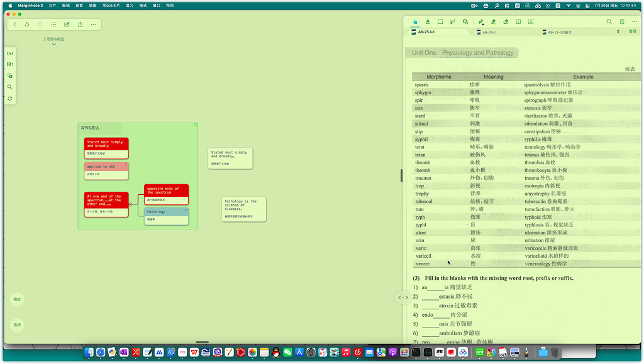Screen dimensions: 644x364
Task: Collapse the 写作&表达 group frame
Action: point(195,125)
